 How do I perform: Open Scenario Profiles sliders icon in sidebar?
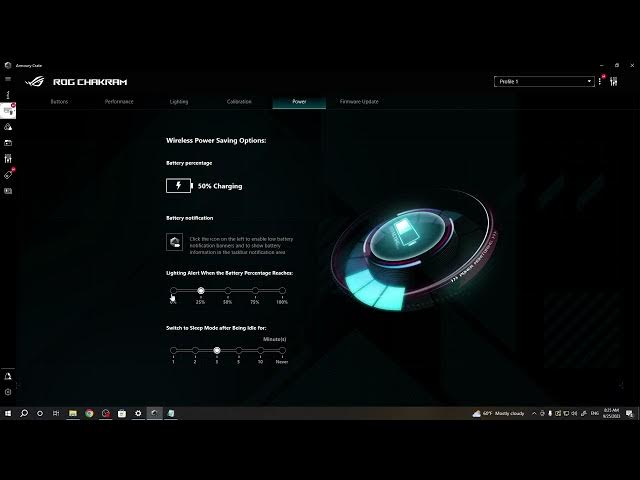(x=8, y=159)
